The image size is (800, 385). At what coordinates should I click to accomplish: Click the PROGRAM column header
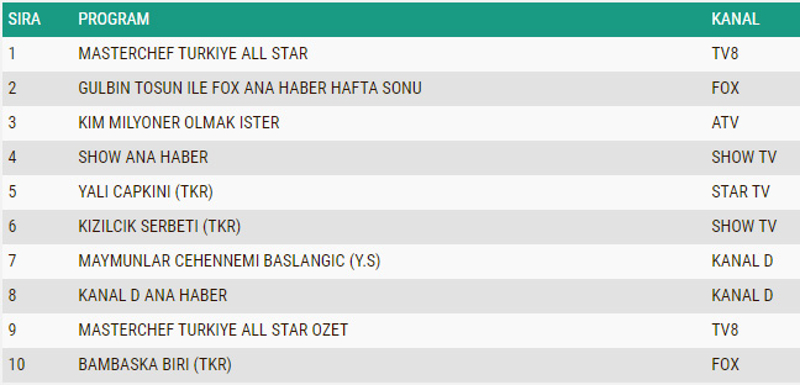pos(114,19)
